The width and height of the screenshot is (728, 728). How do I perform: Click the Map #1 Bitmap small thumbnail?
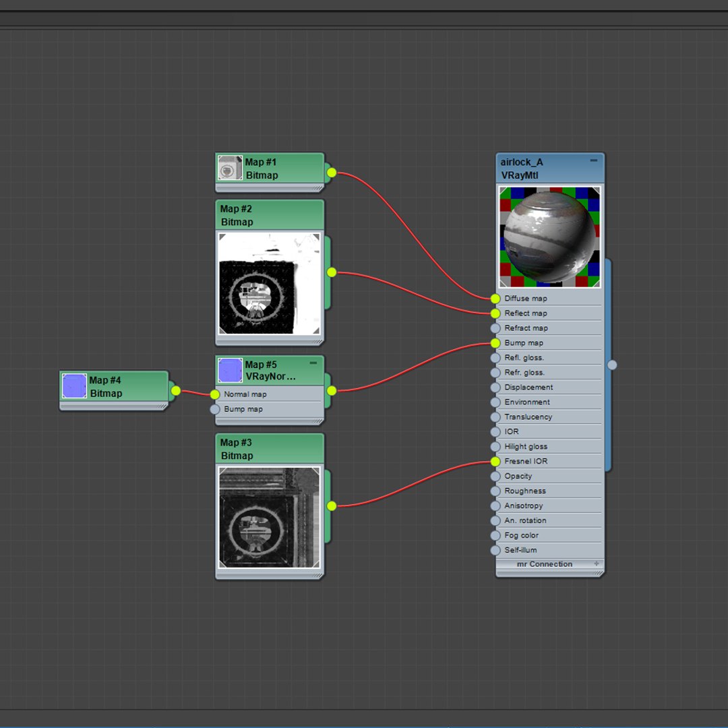[230, 168]
